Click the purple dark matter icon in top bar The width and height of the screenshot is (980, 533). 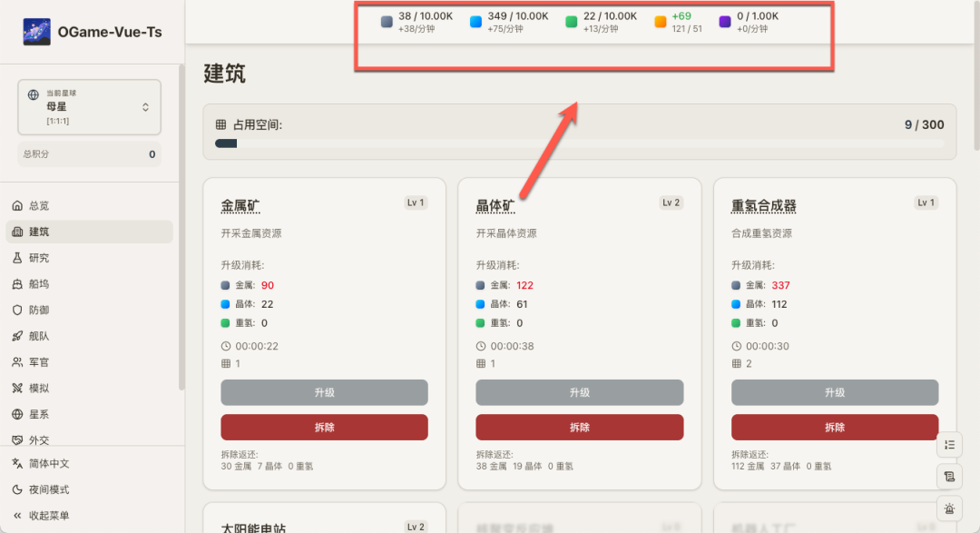click(725, 22)
